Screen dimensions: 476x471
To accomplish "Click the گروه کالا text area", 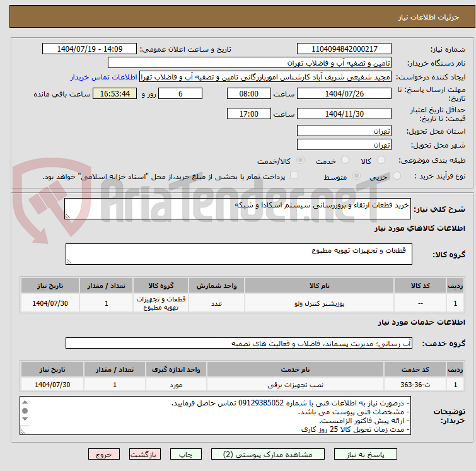I will pyautogui.click(x=239, y=254).
